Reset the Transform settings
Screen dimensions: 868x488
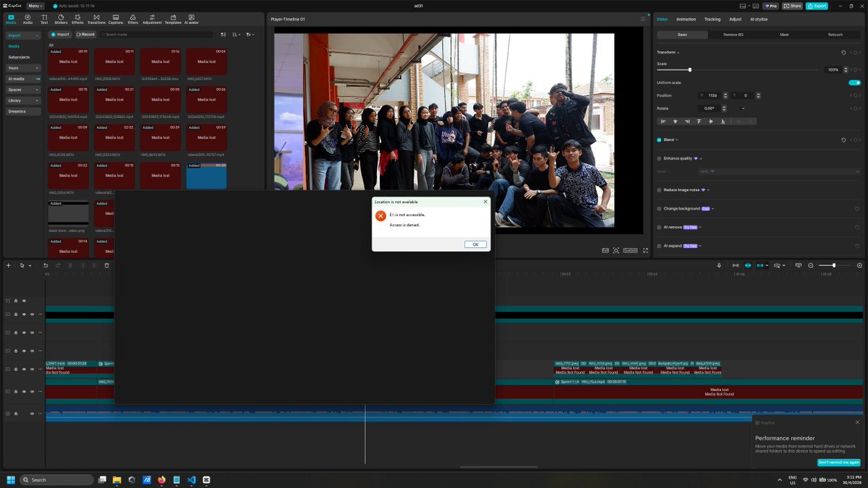coord(843,52)
